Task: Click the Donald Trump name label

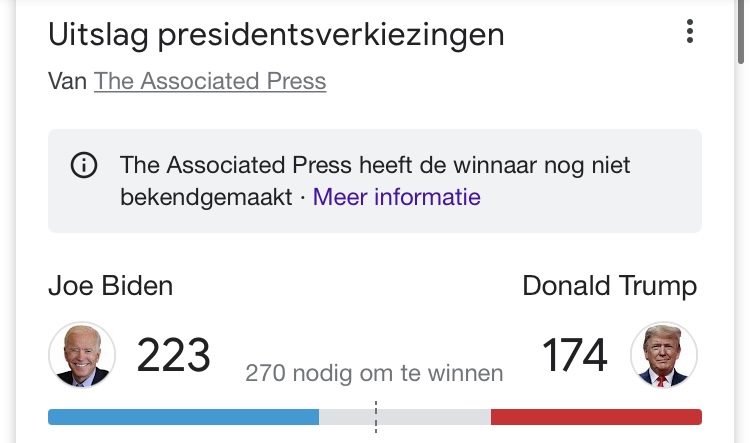Action: pos(609,286)
